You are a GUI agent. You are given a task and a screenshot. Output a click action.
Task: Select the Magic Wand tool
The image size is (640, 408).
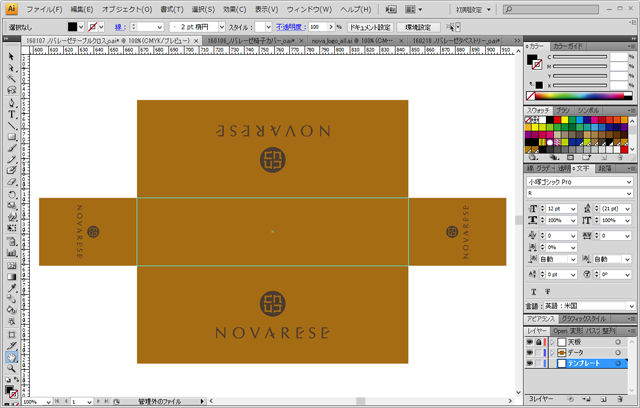11,79
